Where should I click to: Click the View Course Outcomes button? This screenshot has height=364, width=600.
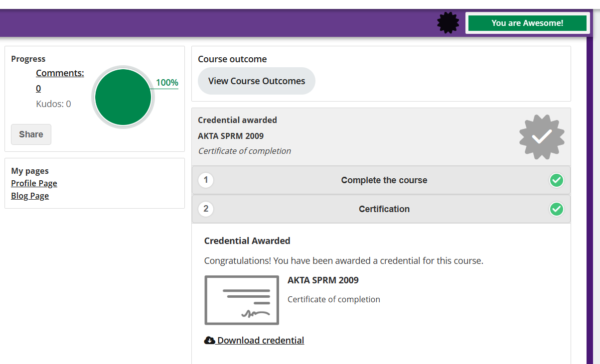pos(257,81)
